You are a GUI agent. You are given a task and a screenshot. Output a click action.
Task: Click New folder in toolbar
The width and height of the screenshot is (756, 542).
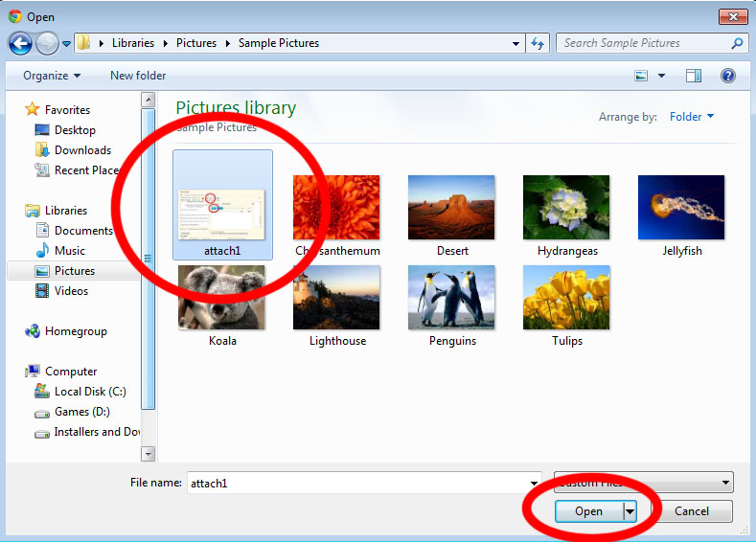coord(138,76)
